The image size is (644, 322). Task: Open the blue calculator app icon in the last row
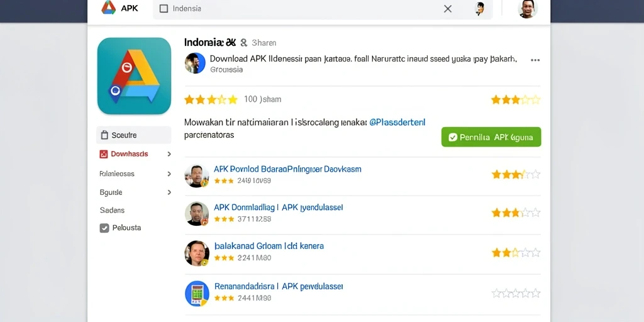coord(197,293)
